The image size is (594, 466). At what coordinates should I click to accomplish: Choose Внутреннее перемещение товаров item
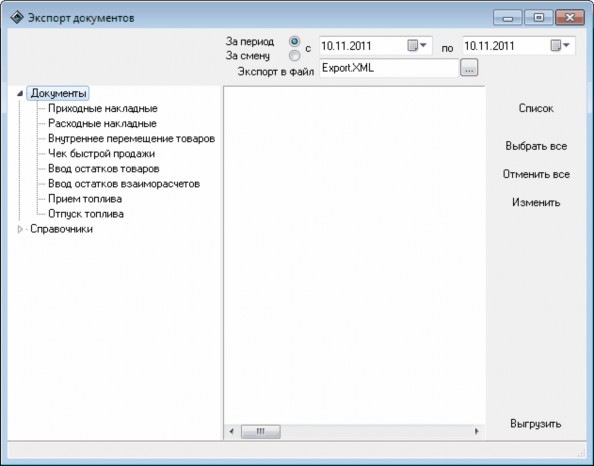coord(131,139)
